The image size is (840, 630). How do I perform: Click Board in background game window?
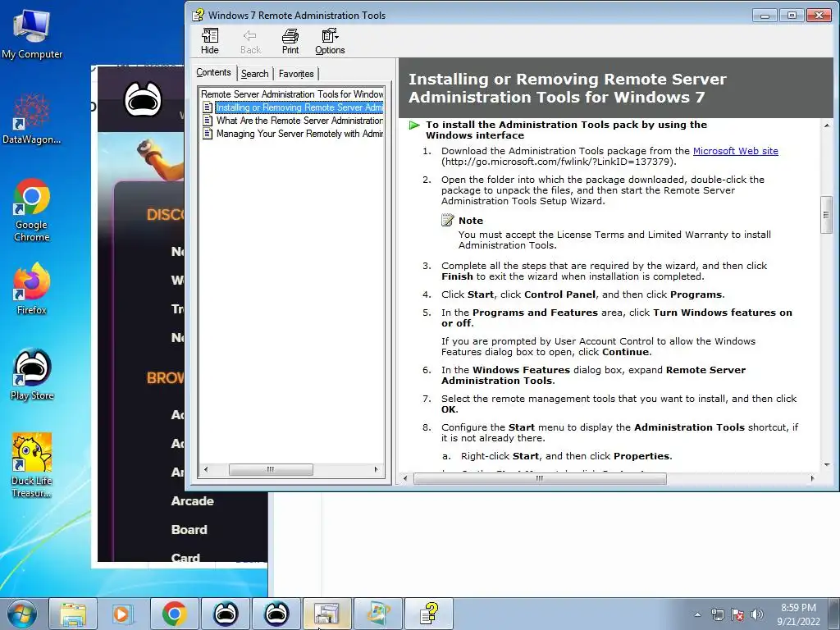189,529
